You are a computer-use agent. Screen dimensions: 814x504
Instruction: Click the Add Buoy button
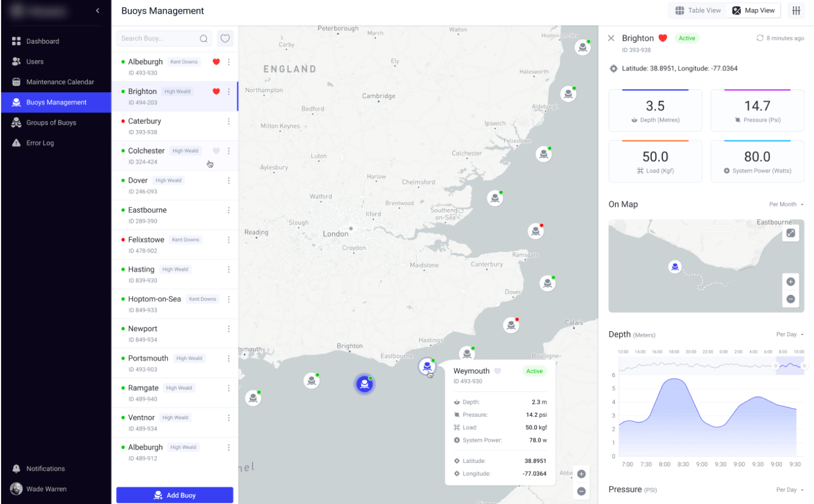[175, 495]
